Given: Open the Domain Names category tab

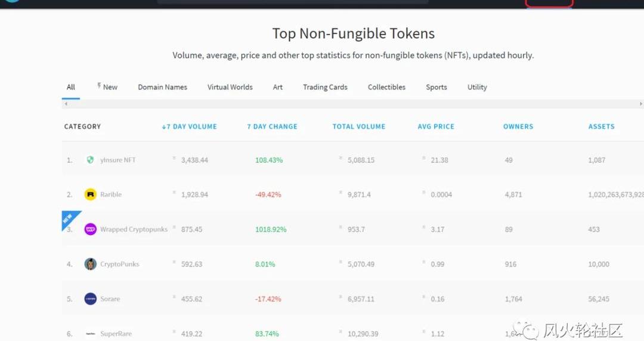Looking at the screenshot, I should click(x=163, y=87).
